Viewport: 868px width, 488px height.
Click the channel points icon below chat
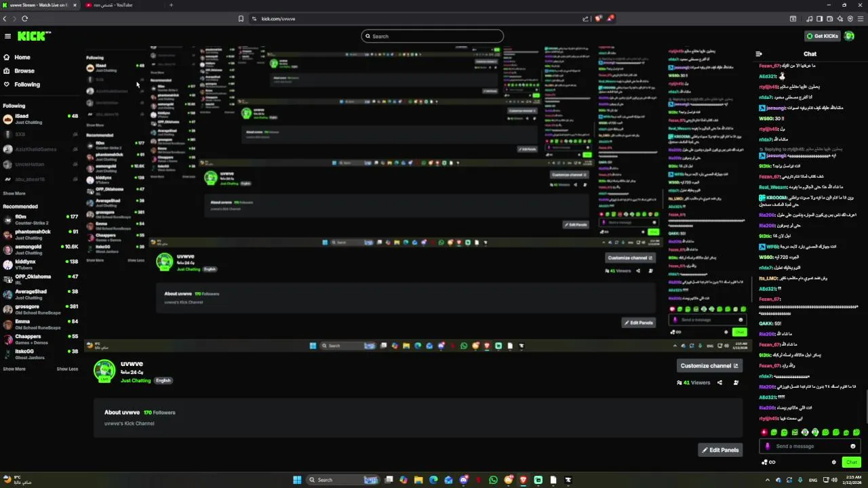pyautogui.click(x=768, y=462)
